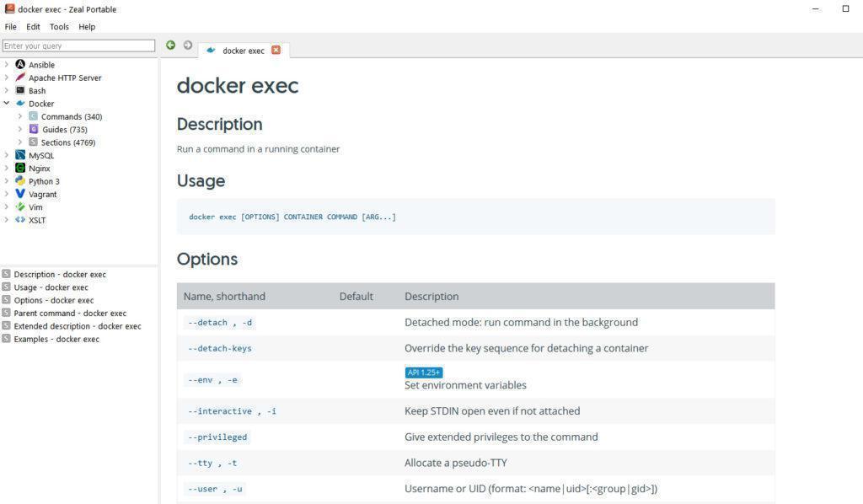
Task: Click the --env , -e option cell
Action: click(212, 379)
